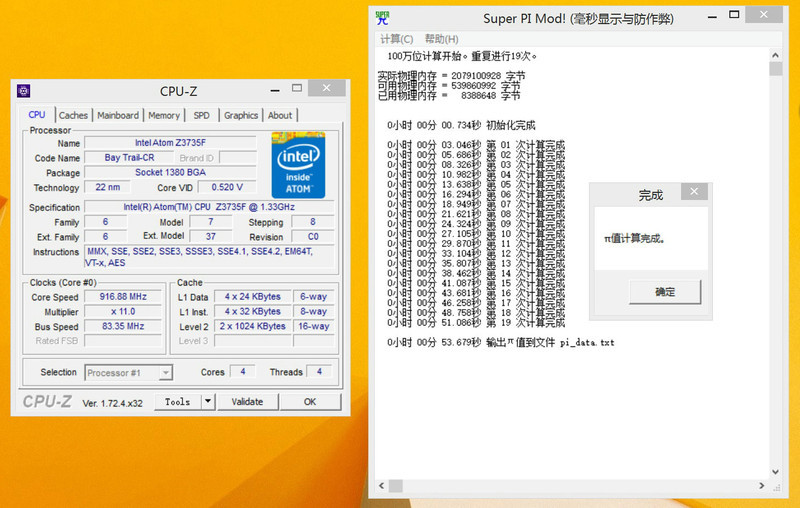Click the Core VID value 0.520 V
The height and width of the screenshot is (508, 800).
coord(227,187)
